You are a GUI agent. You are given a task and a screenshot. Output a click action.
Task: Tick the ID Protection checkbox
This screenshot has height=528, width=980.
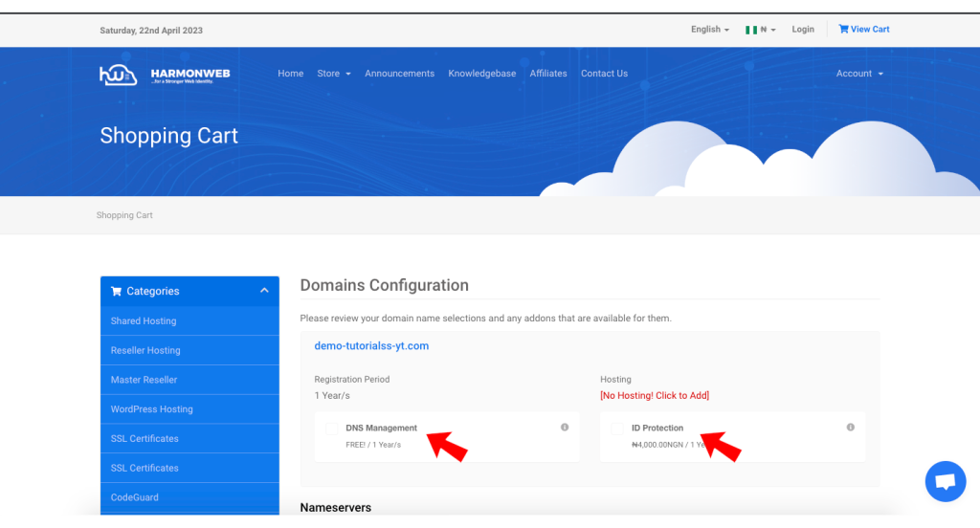click(617, 429)
